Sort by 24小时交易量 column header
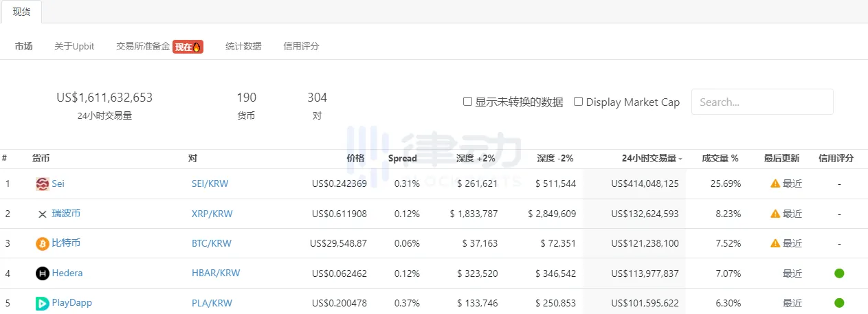 652,158
